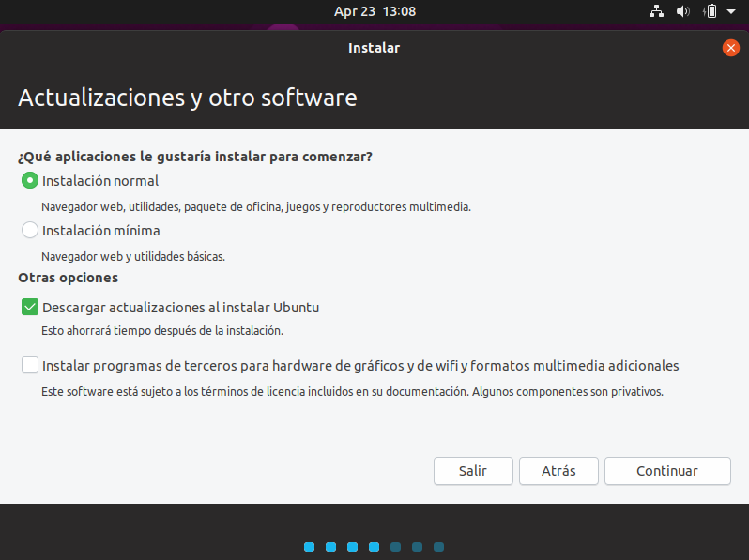
Task: Click the battery indicator icon
Action: coord(711,11)
